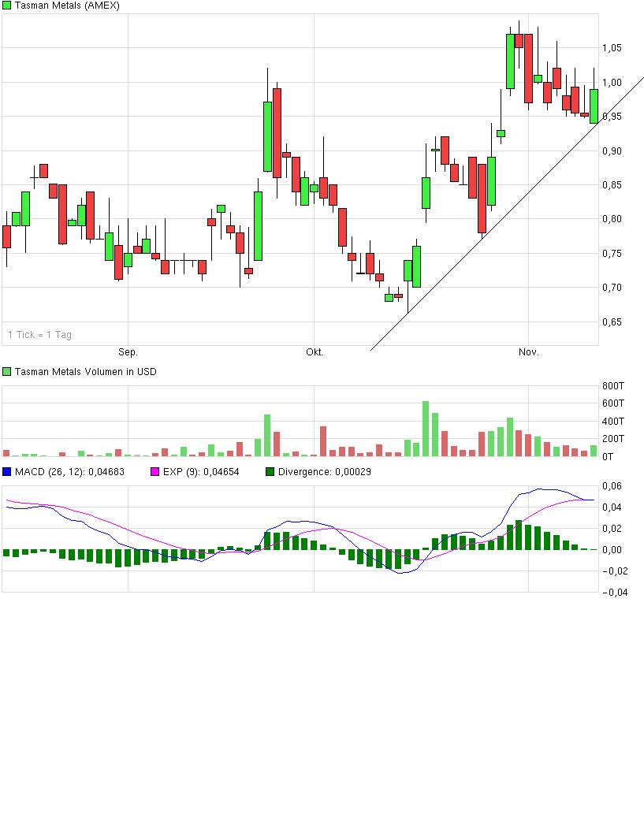Image resolution: width=644 pixels, height=840 pixels.
Task: Click the 'EXP (9): 0,04654' label
Action: tap(201, 471)
